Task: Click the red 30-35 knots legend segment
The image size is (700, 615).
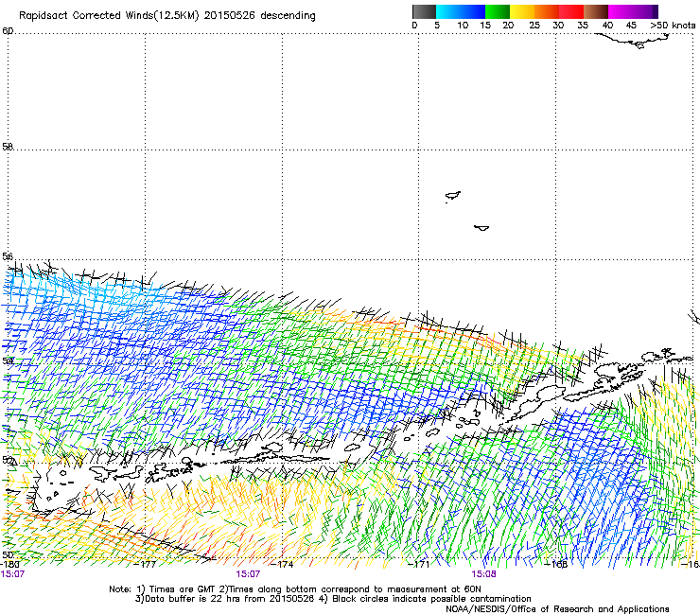Action: point(570,11)
